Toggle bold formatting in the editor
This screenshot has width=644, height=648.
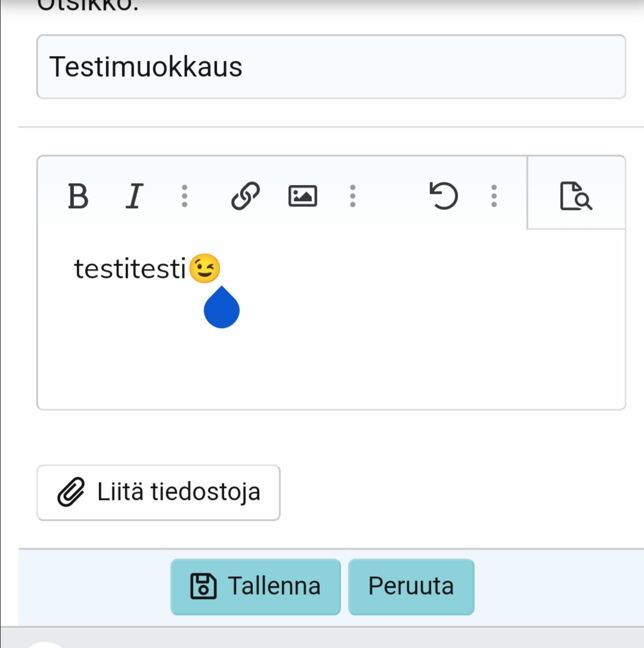click(x=78, y=196)
